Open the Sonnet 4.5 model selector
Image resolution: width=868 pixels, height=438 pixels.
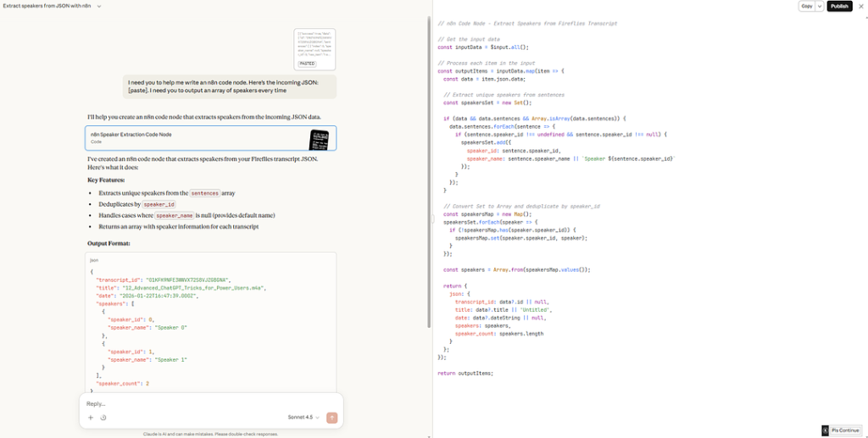point(304,418)
